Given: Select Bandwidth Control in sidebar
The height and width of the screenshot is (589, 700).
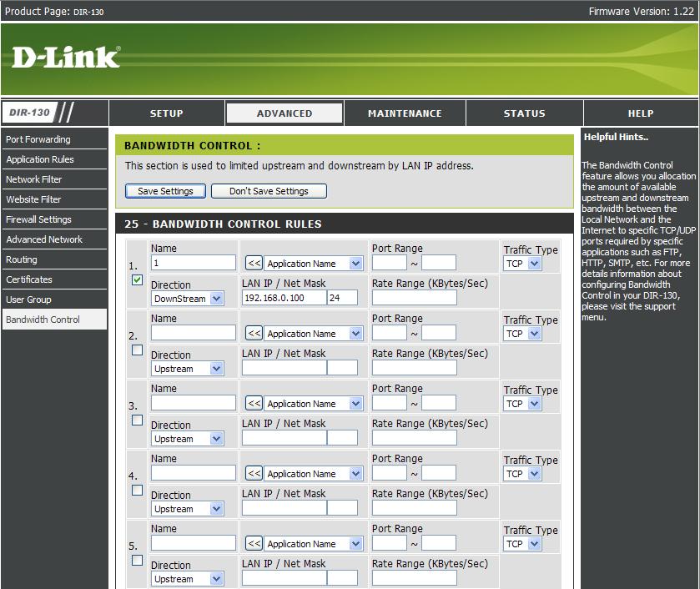Looking at the screenshot, I should click(x=54, y=320).
